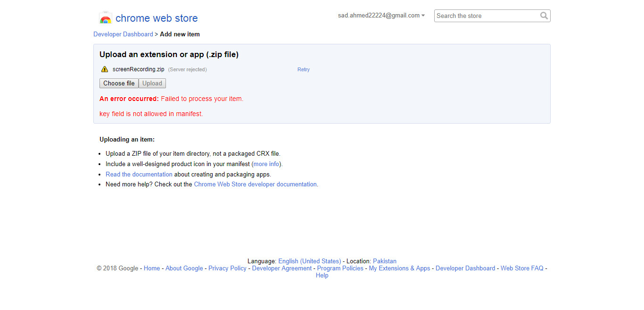Open the more info link about icons
This screenshot has width=644, height=310.
coord(267,164)
